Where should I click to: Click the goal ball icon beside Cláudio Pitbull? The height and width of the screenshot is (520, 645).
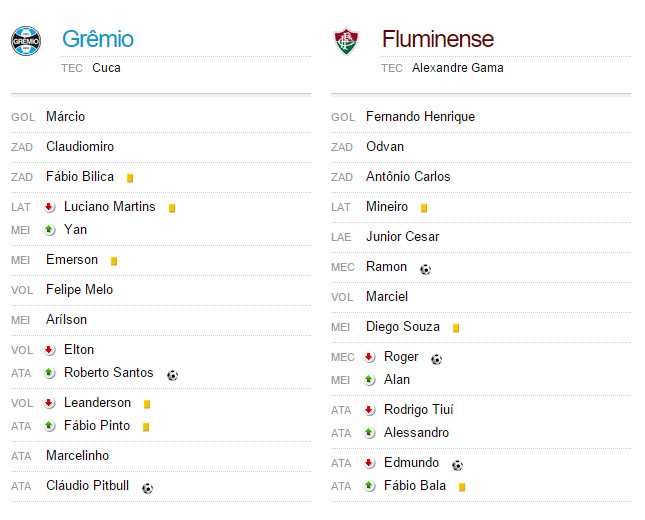point(147,488)
